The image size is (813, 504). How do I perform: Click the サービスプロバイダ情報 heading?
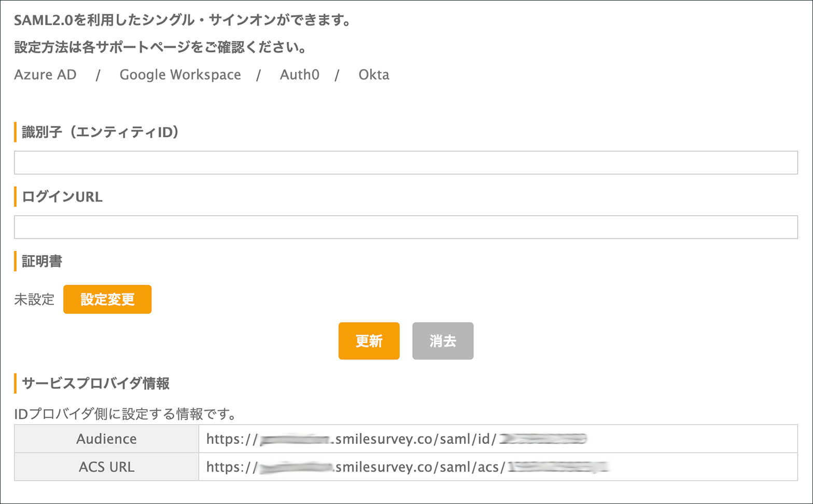pos(96,384)
